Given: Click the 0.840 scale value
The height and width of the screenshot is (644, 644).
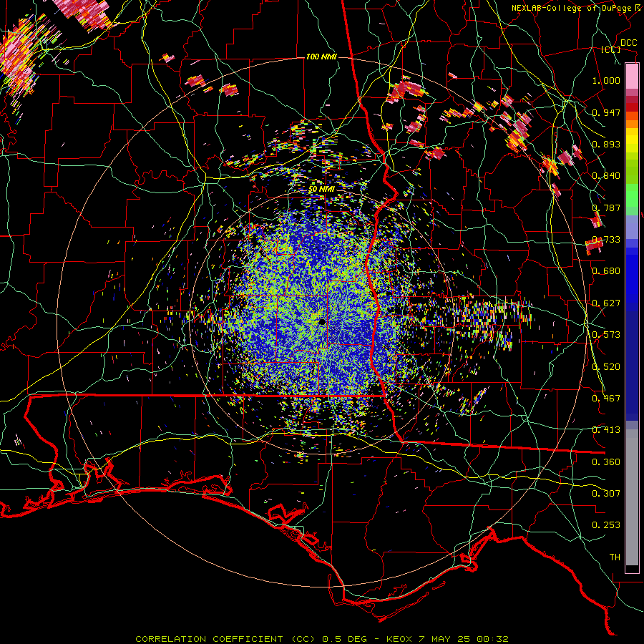Looking at the screenshot, I should pos(606,176).
